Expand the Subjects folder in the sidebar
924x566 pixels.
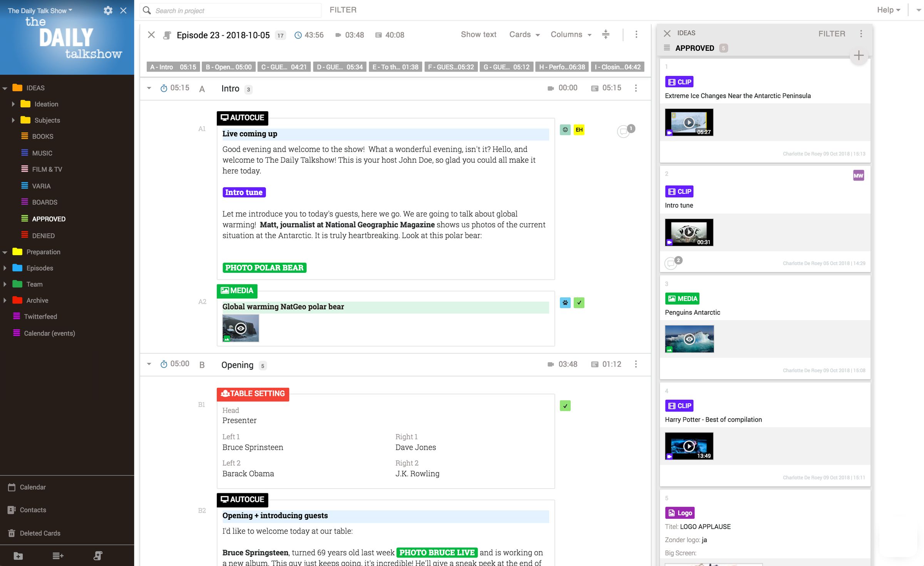tap(13, 120)
